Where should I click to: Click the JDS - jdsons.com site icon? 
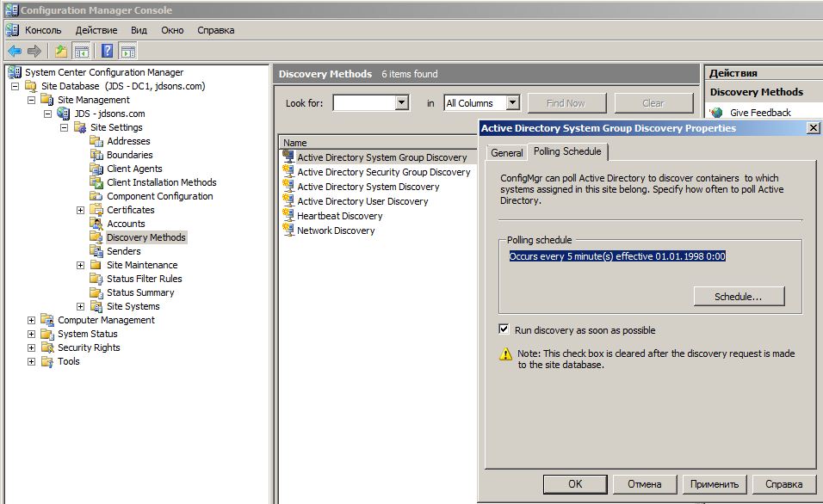[x=64, y=114]
